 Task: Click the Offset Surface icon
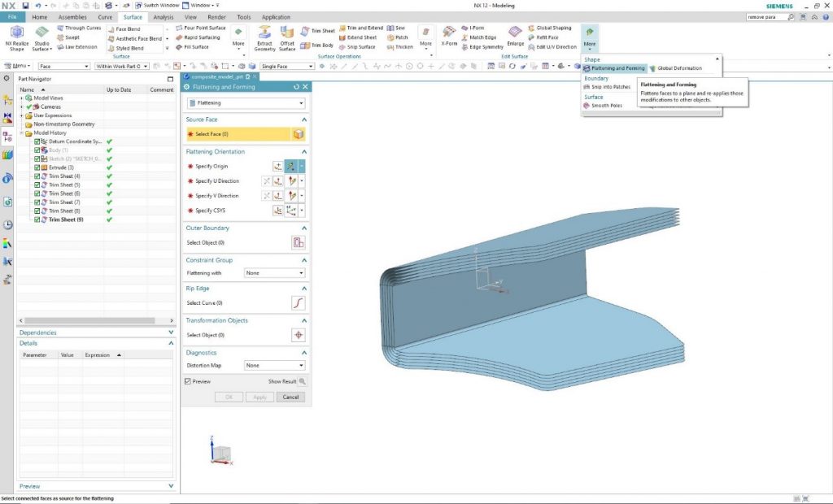(x=287, y=33)
